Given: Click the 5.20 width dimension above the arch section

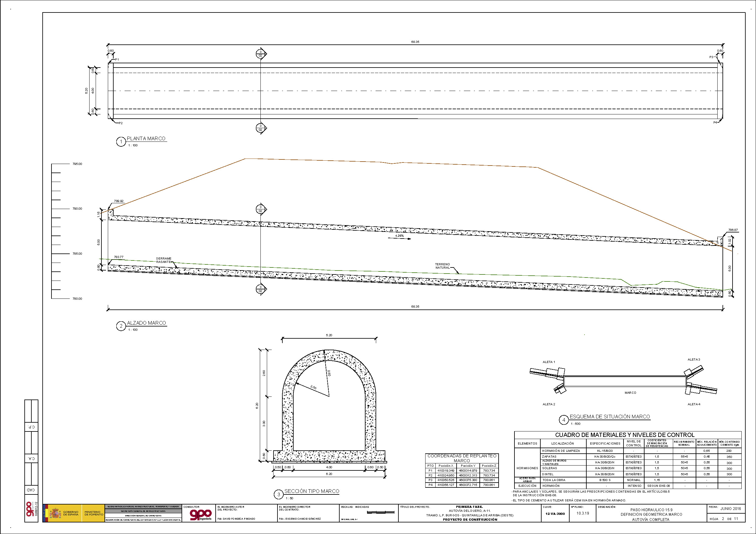Looking at the screenshot, I should [329, 335].
